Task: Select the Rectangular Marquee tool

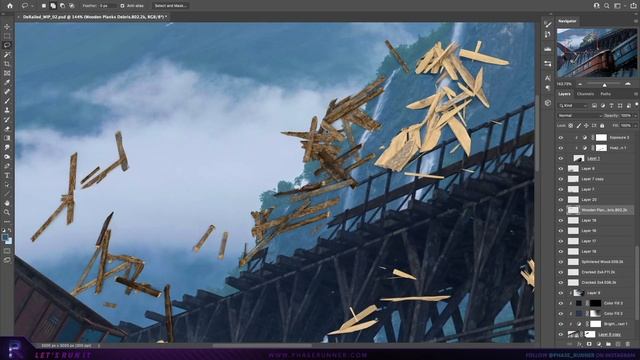Action: pyautogui.click(x=7, y=36)
